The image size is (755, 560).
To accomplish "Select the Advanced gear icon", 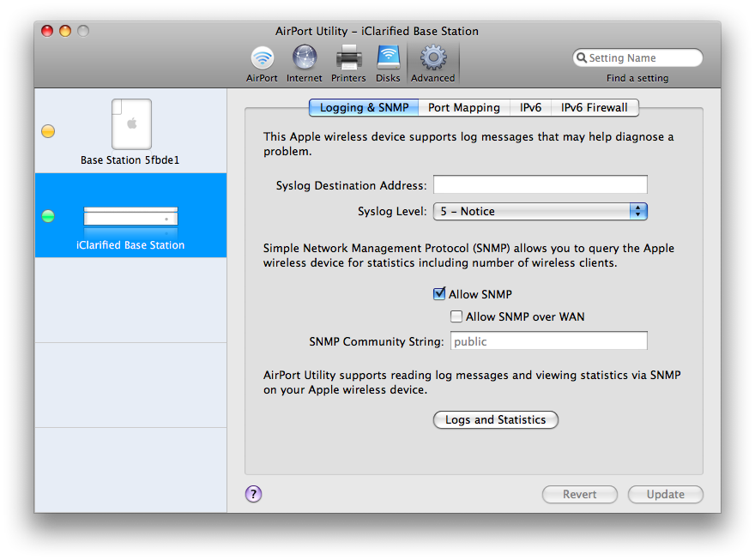I will pyautogui.click(x=433, y=57).
